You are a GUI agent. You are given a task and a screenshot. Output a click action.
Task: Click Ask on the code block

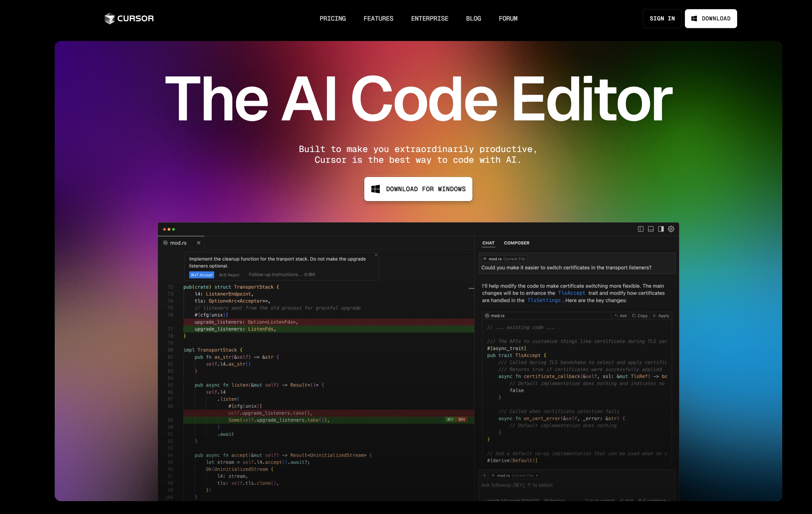tap(620, 316)
